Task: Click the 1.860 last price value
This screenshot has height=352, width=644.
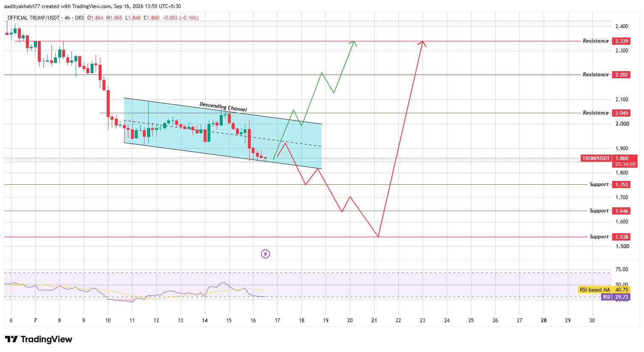Action: (622, 158)
